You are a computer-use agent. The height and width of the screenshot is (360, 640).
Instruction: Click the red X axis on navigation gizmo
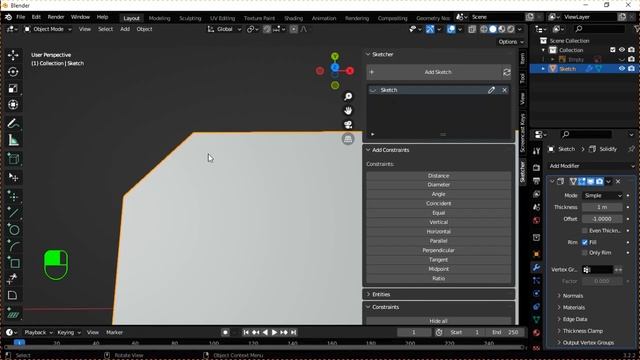(350, 71)
